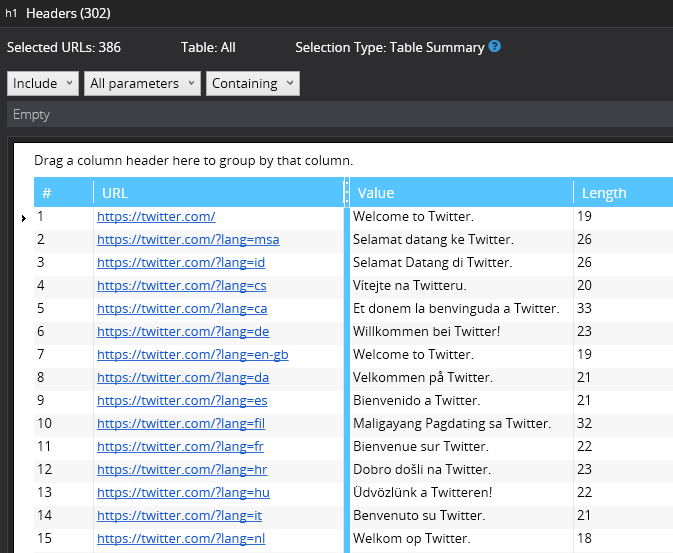This screenshot has height=553, width=673.
Task: Click the h1 Headers panel icon
Action: coord(11,14)
